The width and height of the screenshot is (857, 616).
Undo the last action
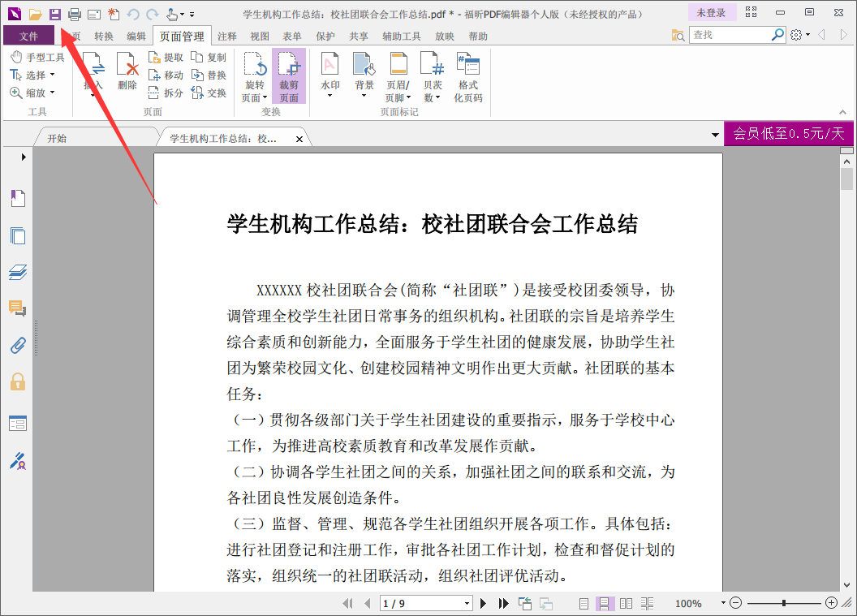tap(133, 15)
